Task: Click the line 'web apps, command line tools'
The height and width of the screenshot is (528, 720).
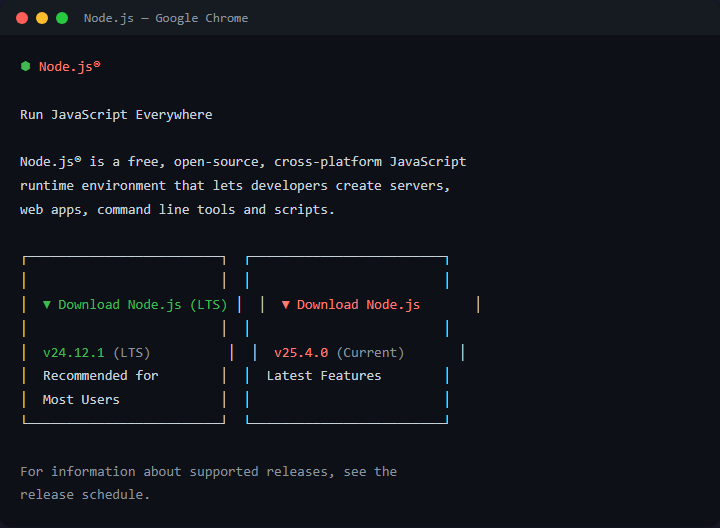Action: point(177,210)
